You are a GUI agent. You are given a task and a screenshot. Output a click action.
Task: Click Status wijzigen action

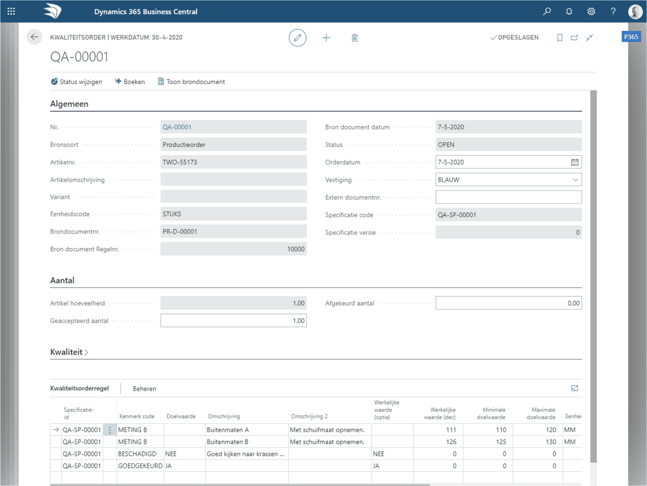click(x=76, y=82)
